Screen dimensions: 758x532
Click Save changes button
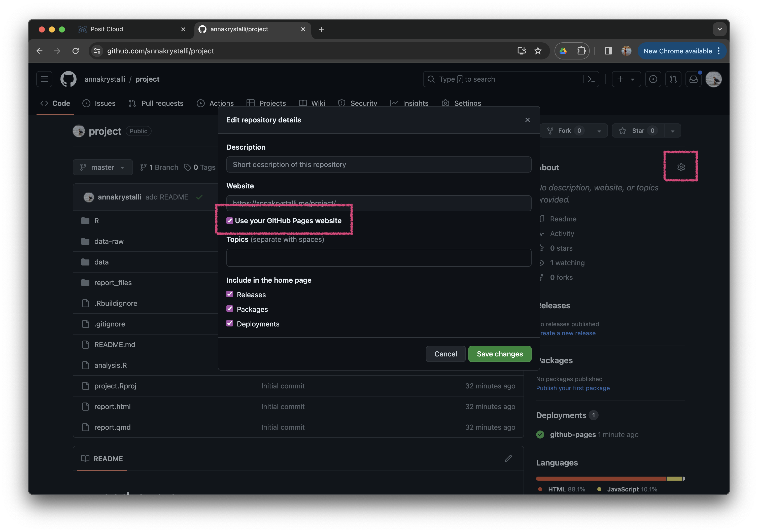[x=500, y=354]
